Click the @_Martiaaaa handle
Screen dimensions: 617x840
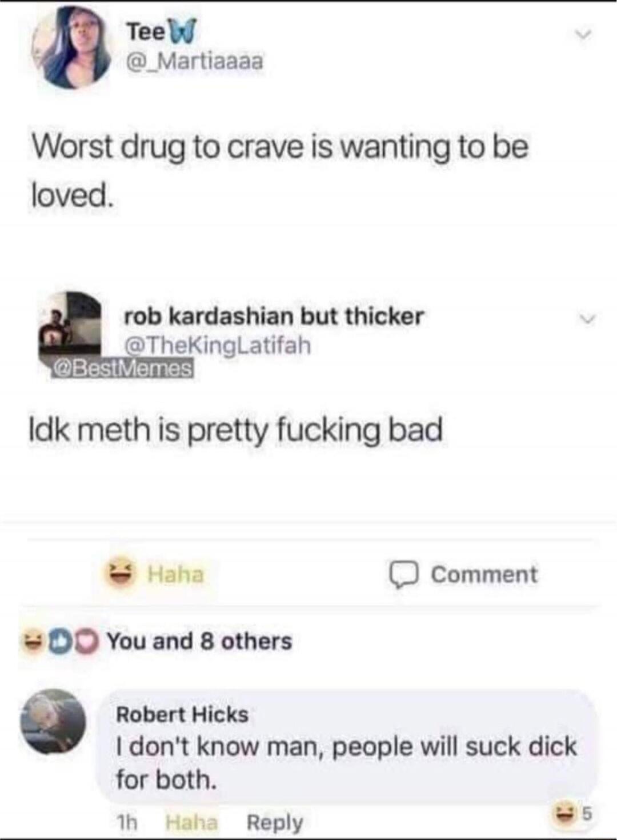click(194, 61)
